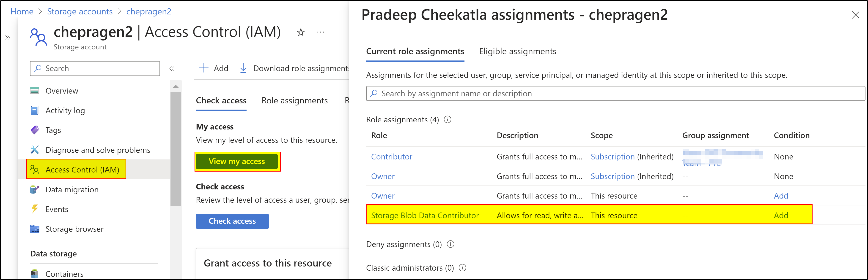The height and width of the screenshot is (280, 868).
Task: Click the Activity log icon
Action: pos(35,110)
